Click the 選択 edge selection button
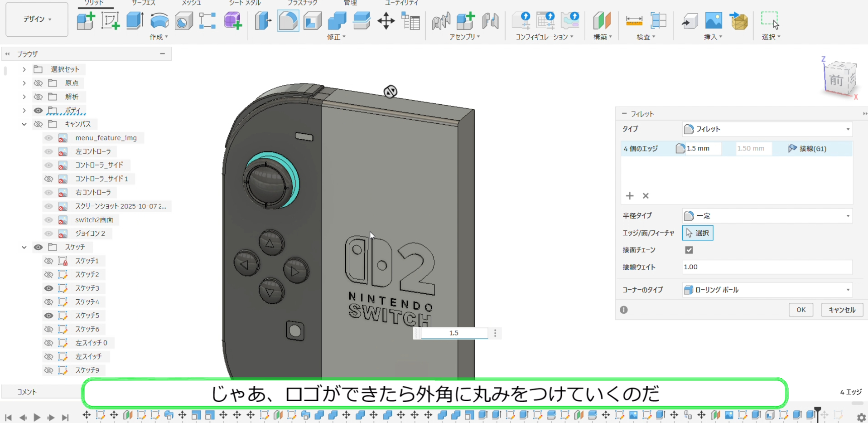Screen dimensions: 868x423 (x=698, y=233)
